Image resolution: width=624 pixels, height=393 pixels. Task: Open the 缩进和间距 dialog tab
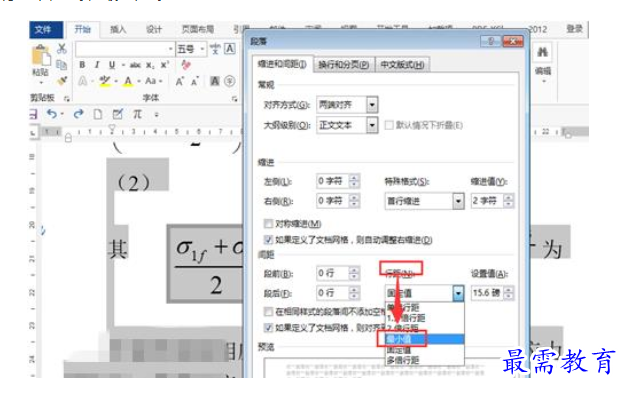pos(282,64)
